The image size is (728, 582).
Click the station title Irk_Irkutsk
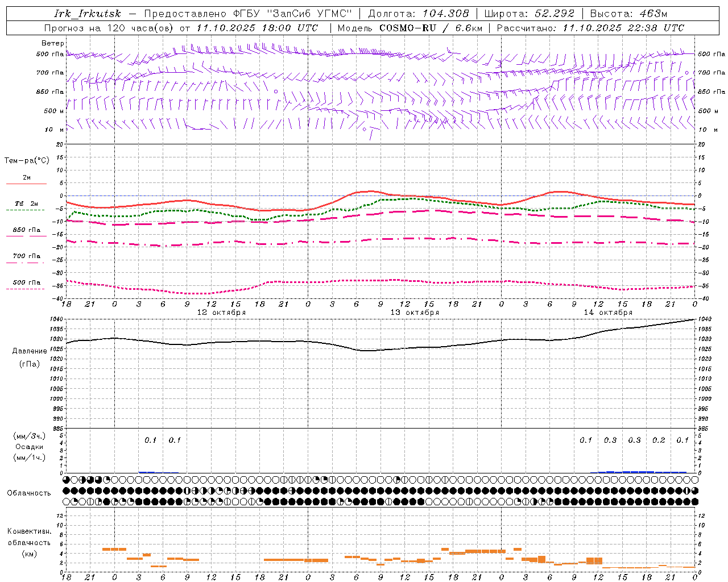coord(88,14)
